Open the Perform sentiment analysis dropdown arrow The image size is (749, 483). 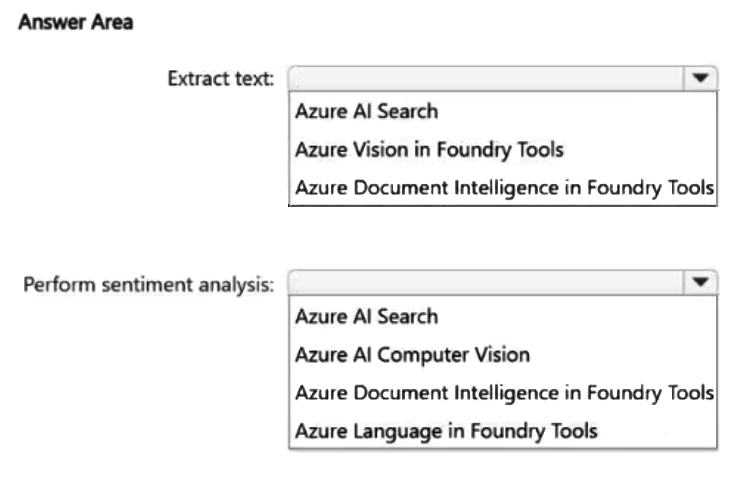(x=700, y=282)
